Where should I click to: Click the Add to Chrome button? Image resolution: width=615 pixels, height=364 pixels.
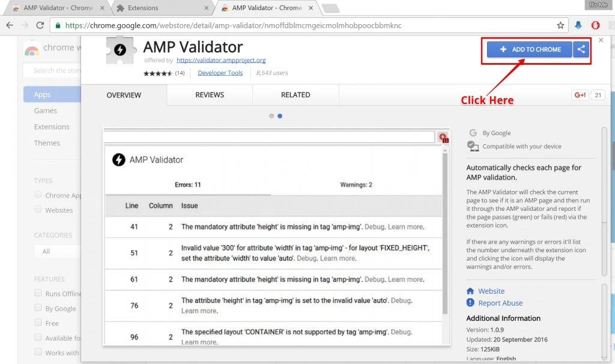point(529,50)
